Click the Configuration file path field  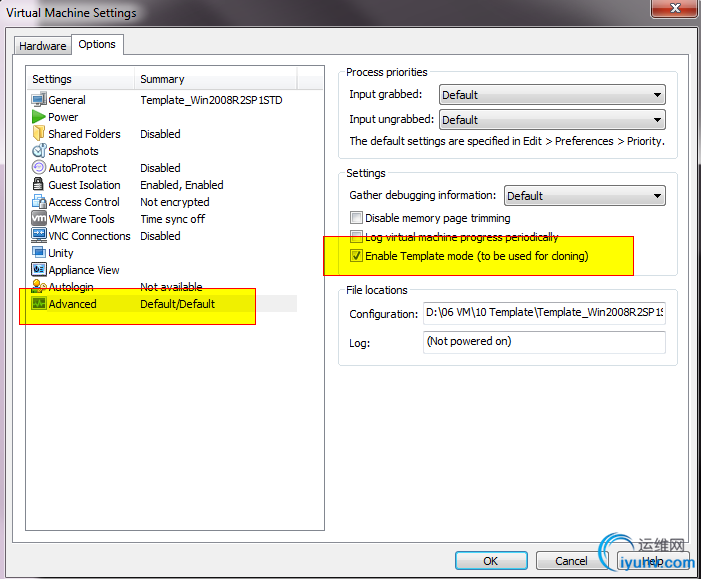tap(544, 313)
